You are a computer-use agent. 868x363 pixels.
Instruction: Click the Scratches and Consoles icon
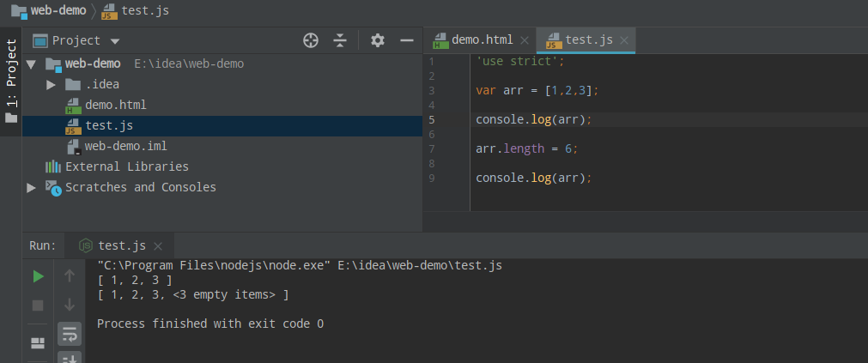pyautogui.click(x=53, y=188)
